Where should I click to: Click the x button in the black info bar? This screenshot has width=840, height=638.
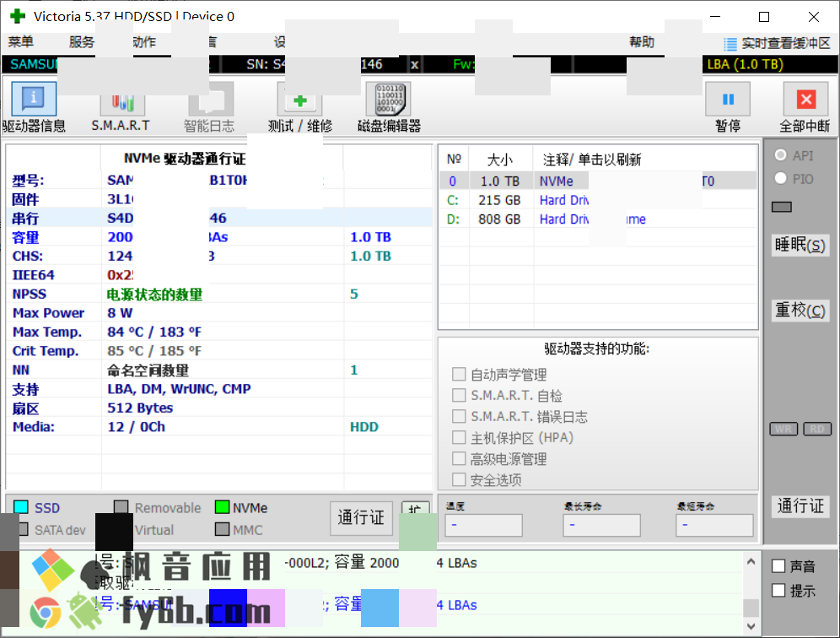(415, 64)
